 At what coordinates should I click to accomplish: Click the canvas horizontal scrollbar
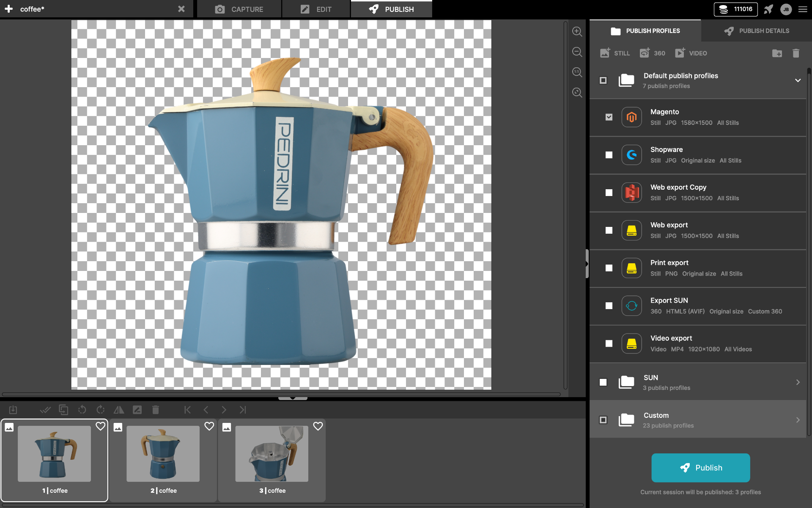coord(281,394)
